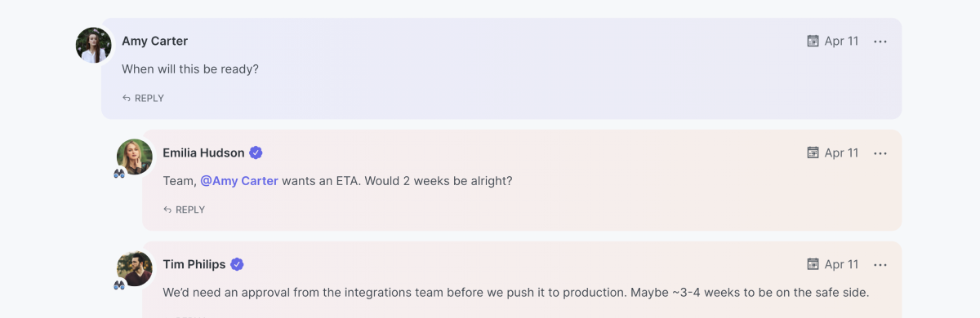Click the calendar icon on Amy Carter's comment

pos(813,41)
